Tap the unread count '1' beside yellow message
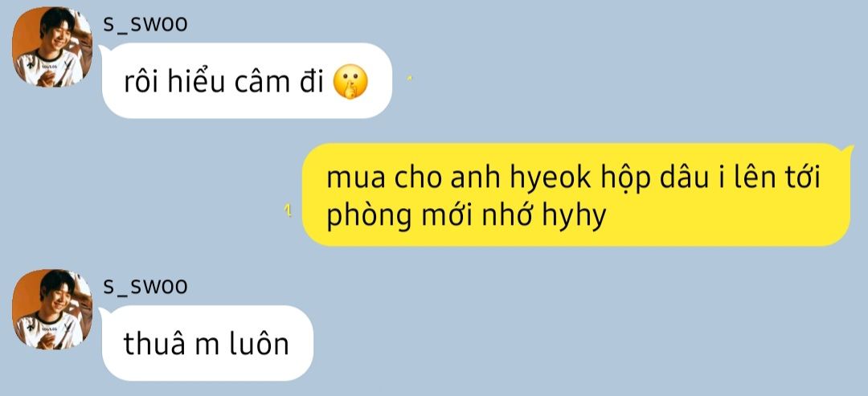The height and width of the screenshot is (396, 868). (288, 210)
